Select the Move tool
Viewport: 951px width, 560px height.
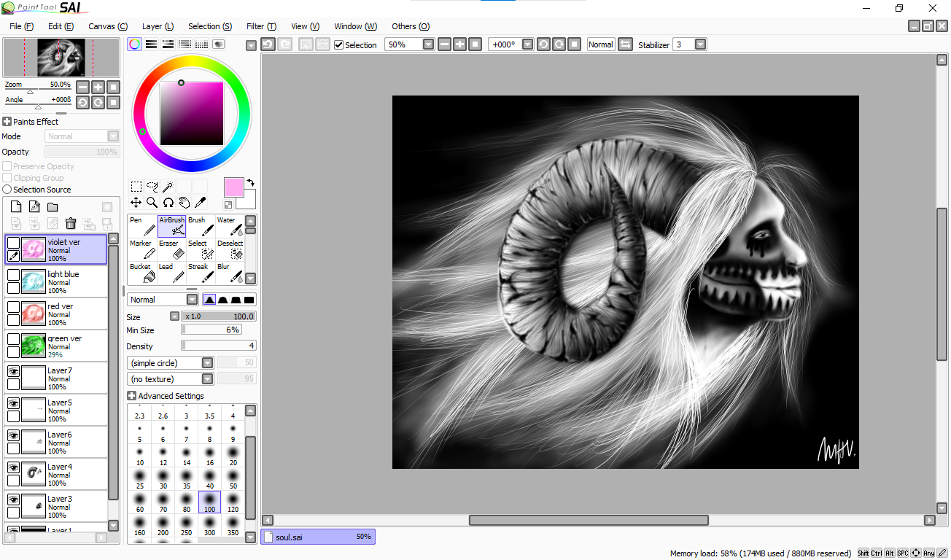point(136,203)
